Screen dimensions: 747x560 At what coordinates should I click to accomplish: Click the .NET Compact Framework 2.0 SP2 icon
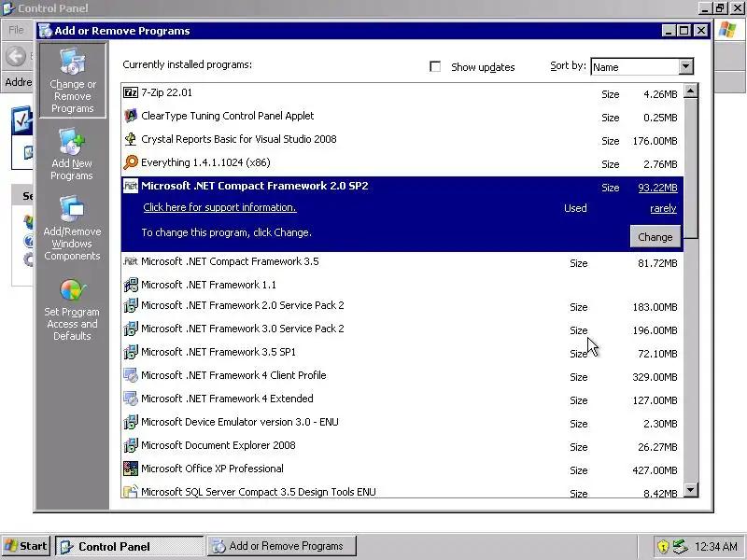(x=131, y=186)
